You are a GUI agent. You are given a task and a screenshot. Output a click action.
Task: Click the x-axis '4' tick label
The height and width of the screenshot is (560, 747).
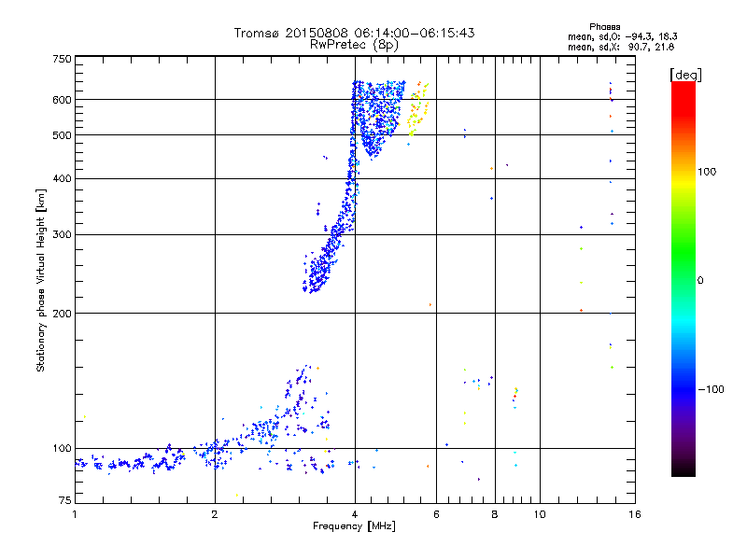(x=355, y=514)
